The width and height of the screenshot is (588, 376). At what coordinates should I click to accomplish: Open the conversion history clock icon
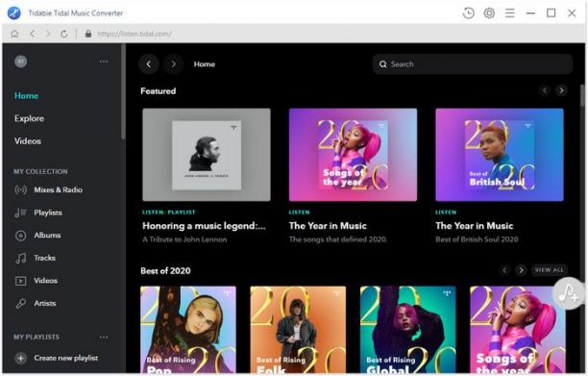468,13
